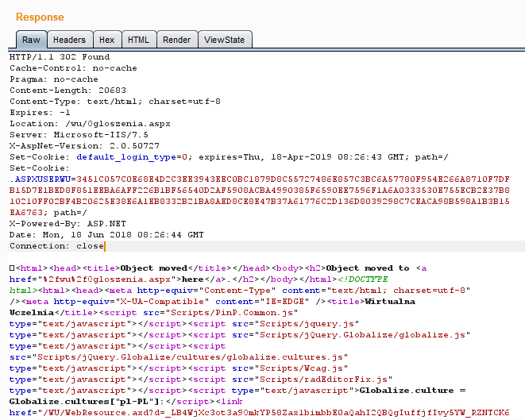The width and height of the screenshot is (525, 420).
Task: Click the Location /wu/Ogloszenia.aspx header line
Action: [x=90, y=124]
